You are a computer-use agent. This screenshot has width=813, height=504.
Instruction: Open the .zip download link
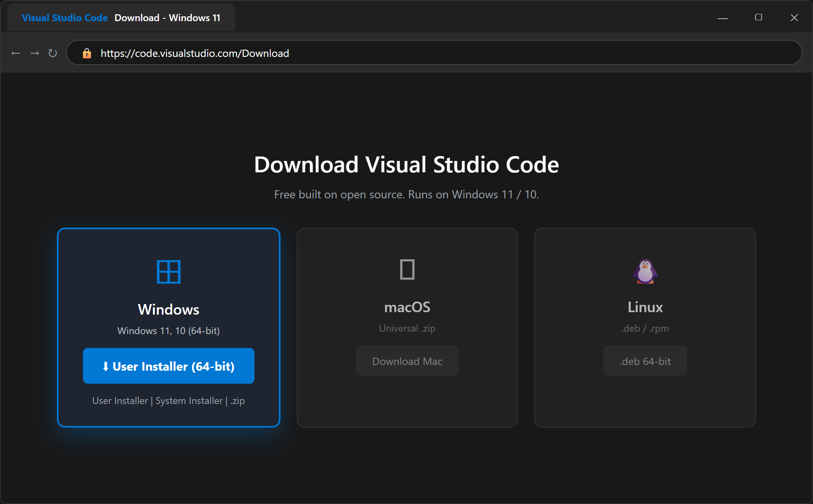pos(237,401)
